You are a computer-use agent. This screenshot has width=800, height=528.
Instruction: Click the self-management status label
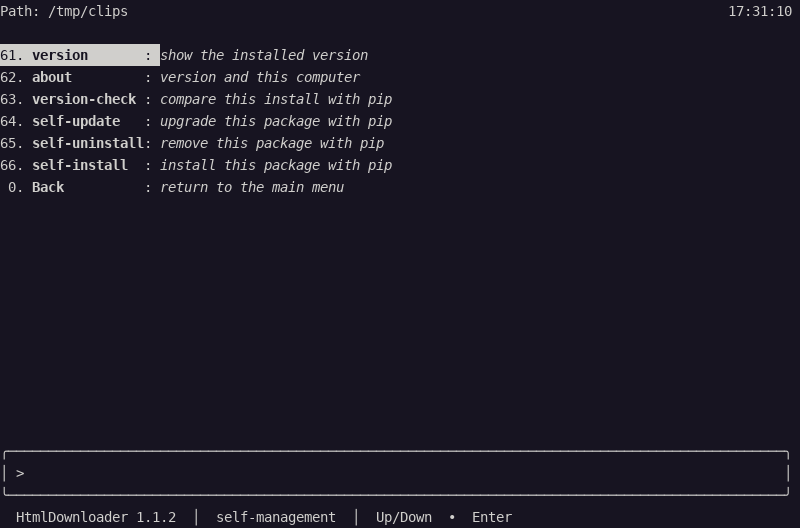276,517
